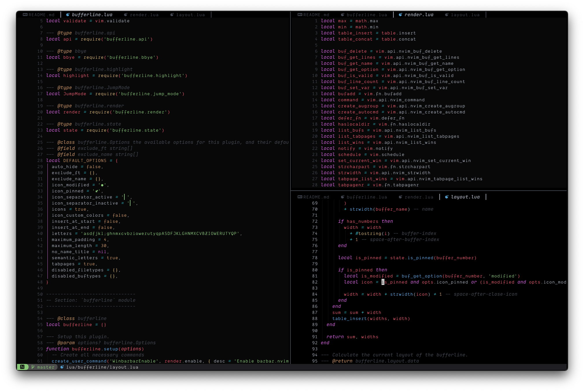584x392 pixels.
Task: Click the Lua icon beside bufferline.lua in bottom-right pane
Action: 343,197
